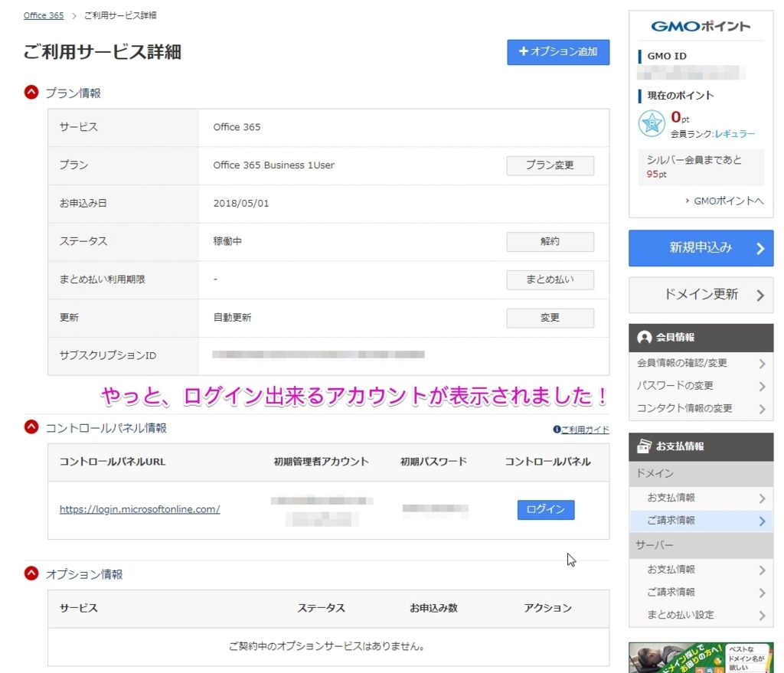Click the chevron on 新規申込み button

760,249
